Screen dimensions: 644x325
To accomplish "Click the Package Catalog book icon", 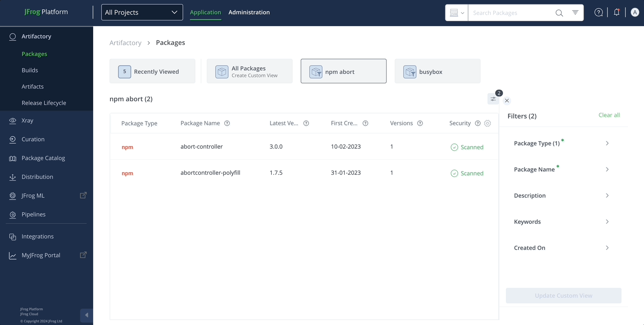I will [13, 158].
